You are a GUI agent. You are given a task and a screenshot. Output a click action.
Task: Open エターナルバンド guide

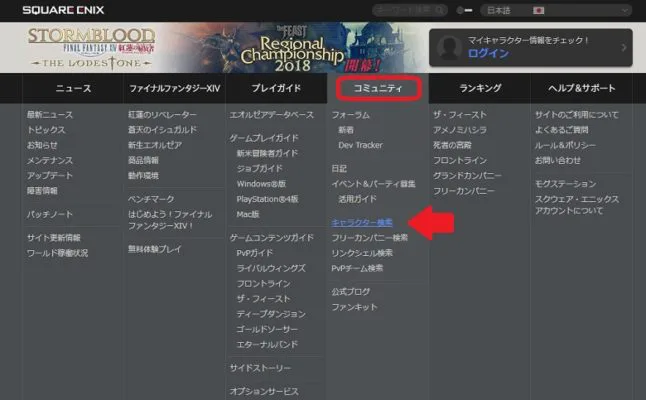(267, 344)
